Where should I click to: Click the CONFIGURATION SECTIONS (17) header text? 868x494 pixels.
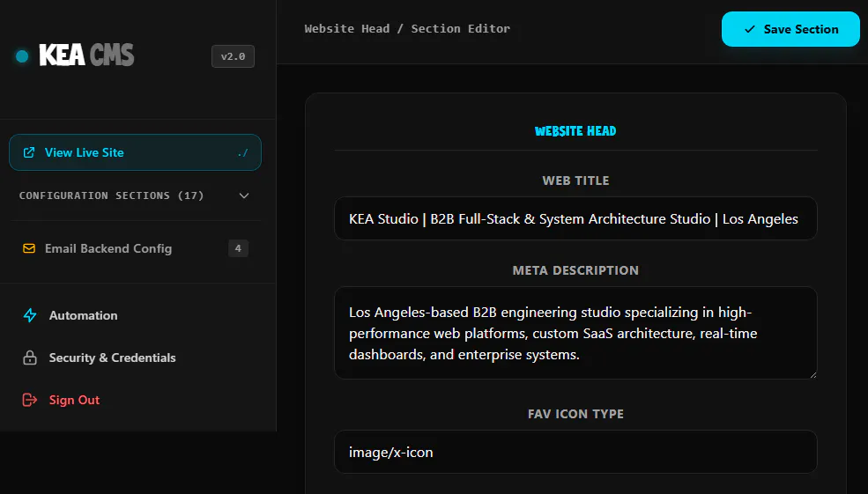click(x=112, y=195)
